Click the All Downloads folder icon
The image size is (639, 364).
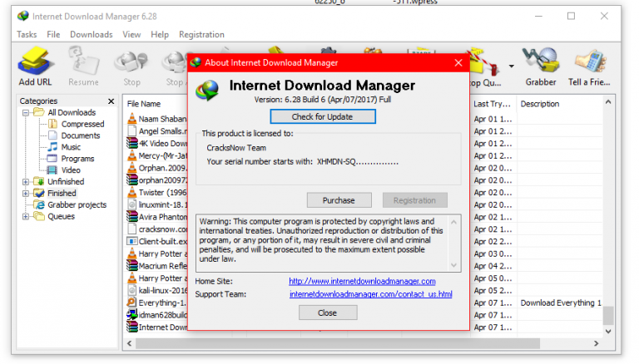point(39,112)
